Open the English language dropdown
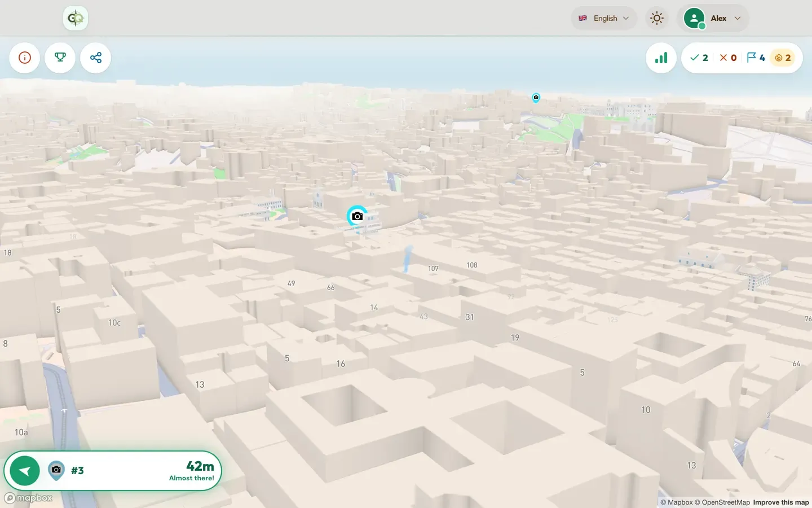 tap(604, 18)
